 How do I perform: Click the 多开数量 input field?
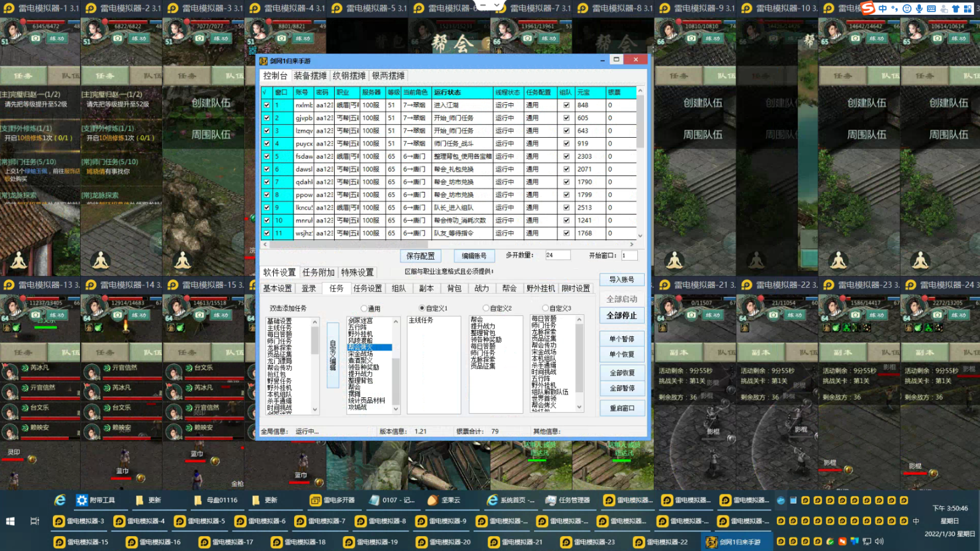(557, 255)
